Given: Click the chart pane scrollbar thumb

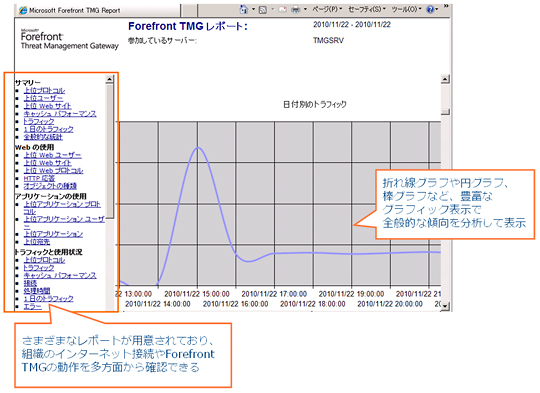Looking at the screenshot, I should click(x=445, y=112).
